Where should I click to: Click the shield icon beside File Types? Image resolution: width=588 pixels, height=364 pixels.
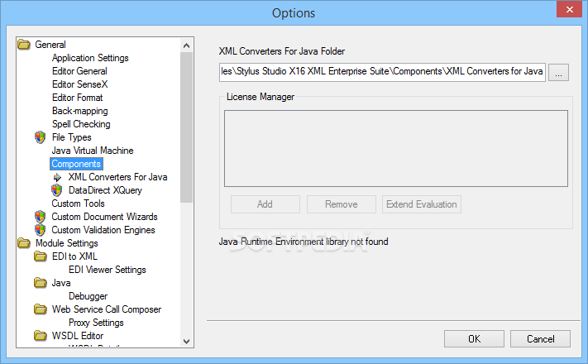tap(41, 137)
